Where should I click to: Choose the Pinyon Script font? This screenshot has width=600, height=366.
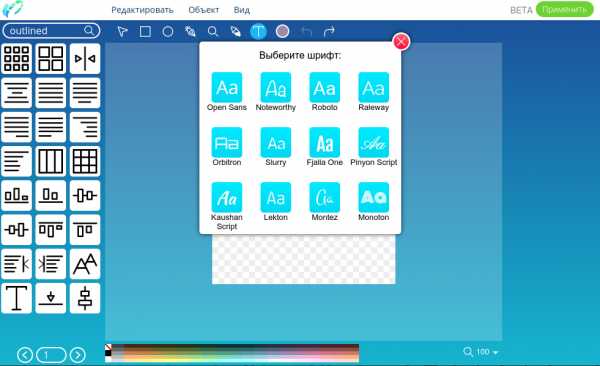coord(373,142)
